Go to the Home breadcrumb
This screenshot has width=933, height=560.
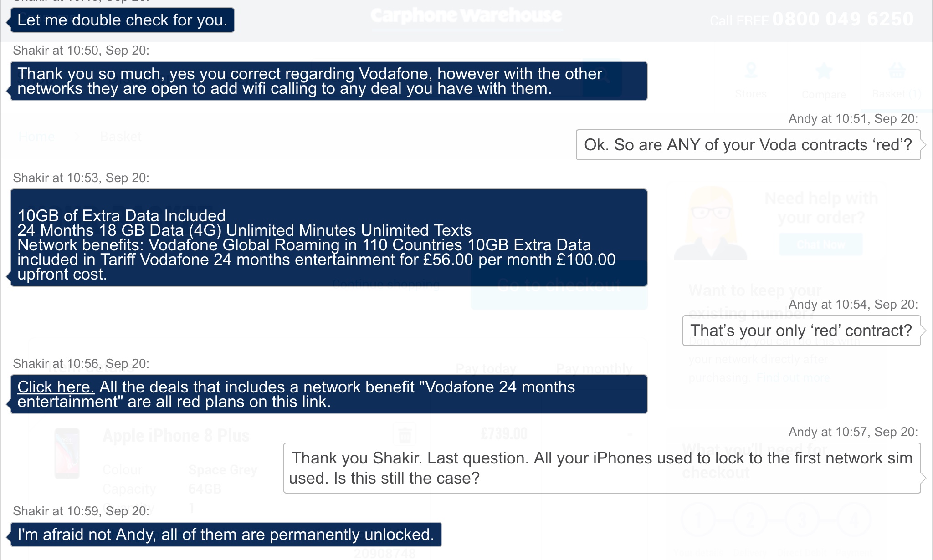[36, 136]
